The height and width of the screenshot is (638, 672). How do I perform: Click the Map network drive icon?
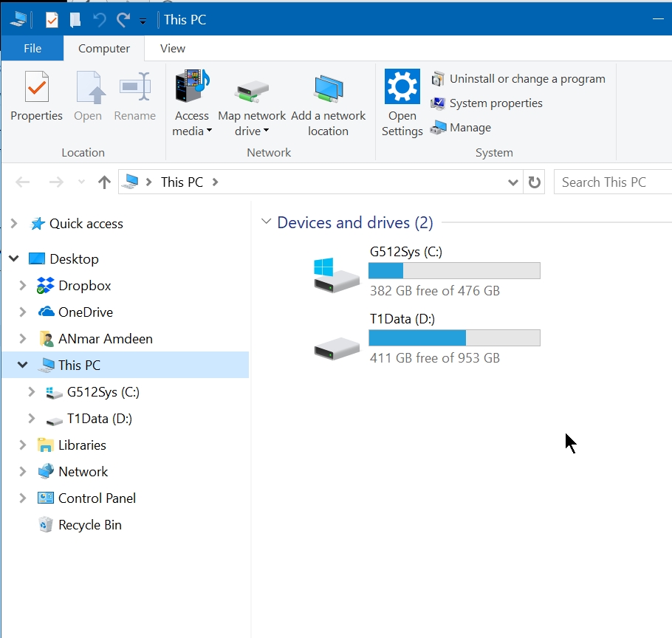tap(252, 89)
